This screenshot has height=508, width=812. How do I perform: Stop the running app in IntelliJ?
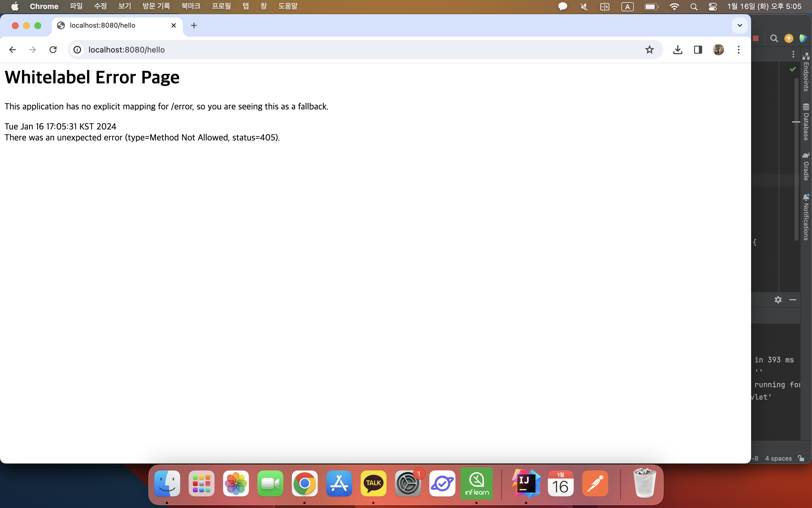click(x=756, y=38)
